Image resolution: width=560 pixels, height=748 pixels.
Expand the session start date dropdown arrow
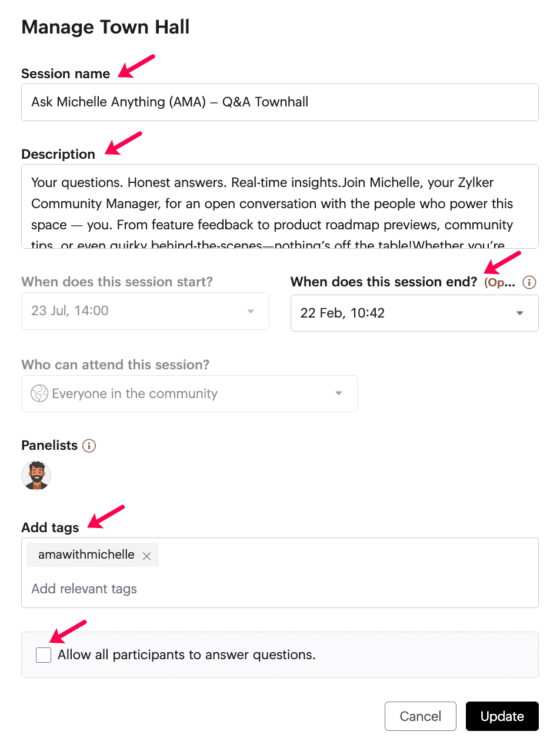[x=251, y=311]
